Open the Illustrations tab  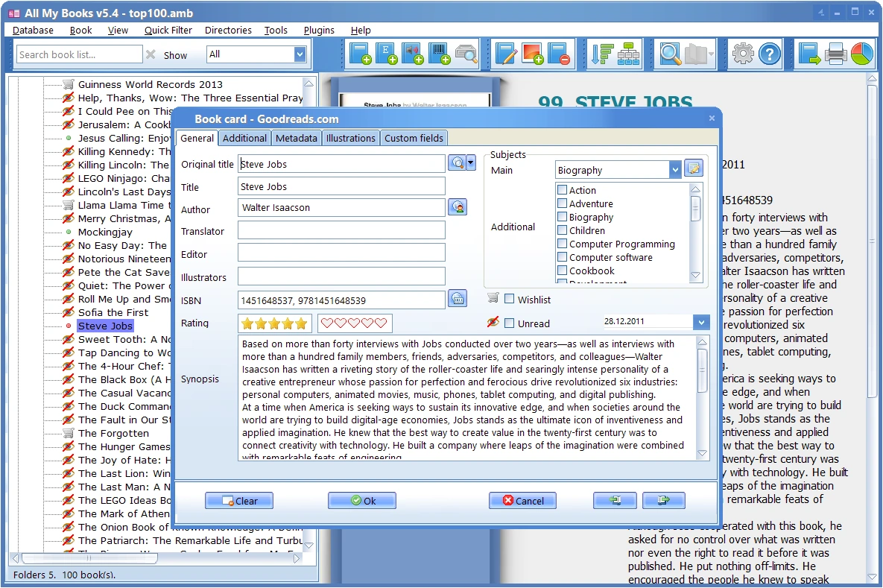pos(351,138)
